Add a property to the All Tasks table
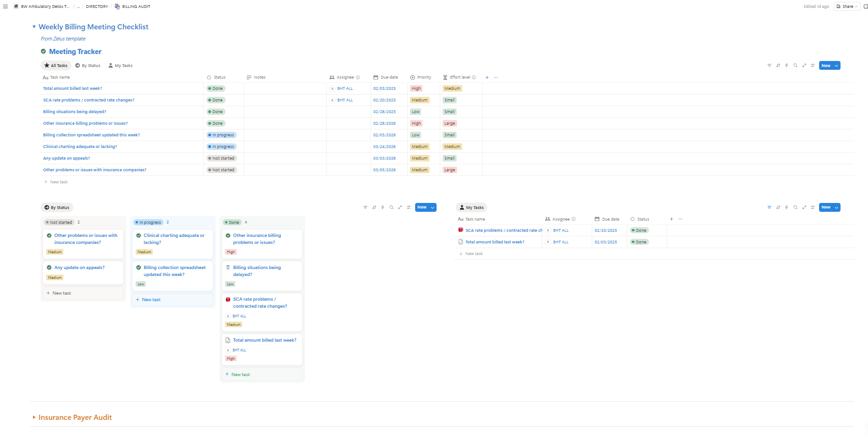868x438 pixels. (487, 78)
